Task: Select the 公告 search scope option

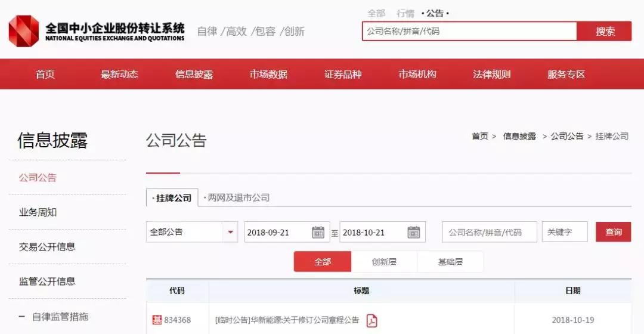Action: tap(435, 13)
